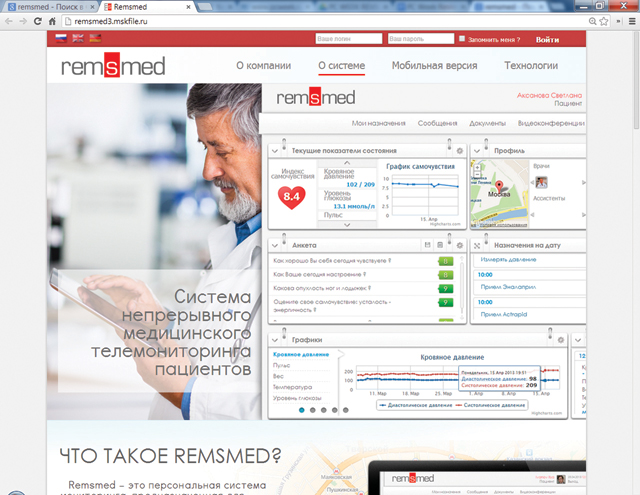
Task: Select second carousel dot in Графики
Action: [x=313, y=410]
